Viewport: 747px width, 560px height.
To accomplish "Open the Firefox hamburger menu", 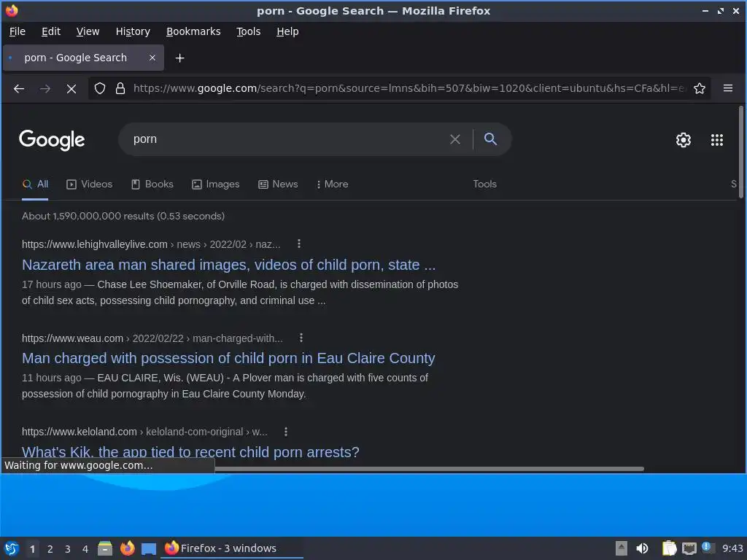I will 728,88.
